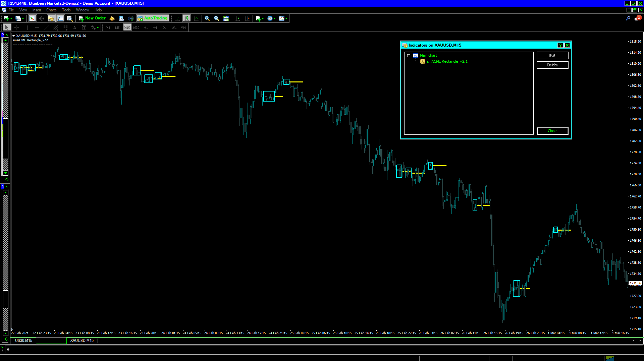The height and width of the screenshot is (362, 644).
Task: Switch chart to line chart view
Action: (196, 18)
